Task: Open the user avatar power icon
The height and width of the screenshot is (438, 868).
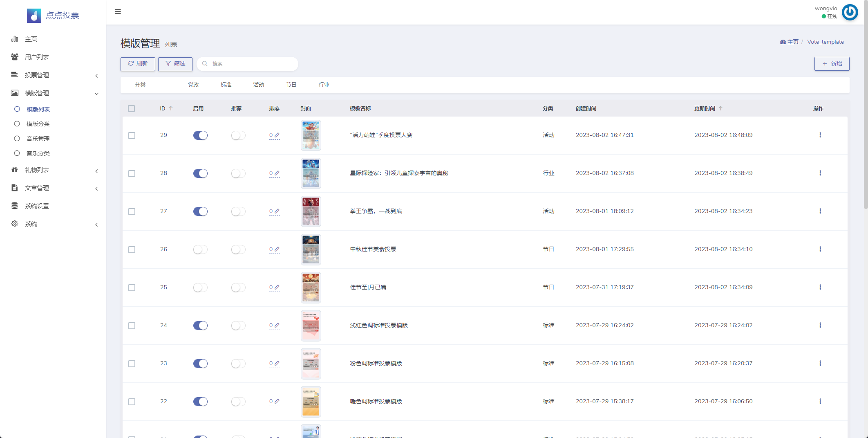Action: [x=850, y=12]
